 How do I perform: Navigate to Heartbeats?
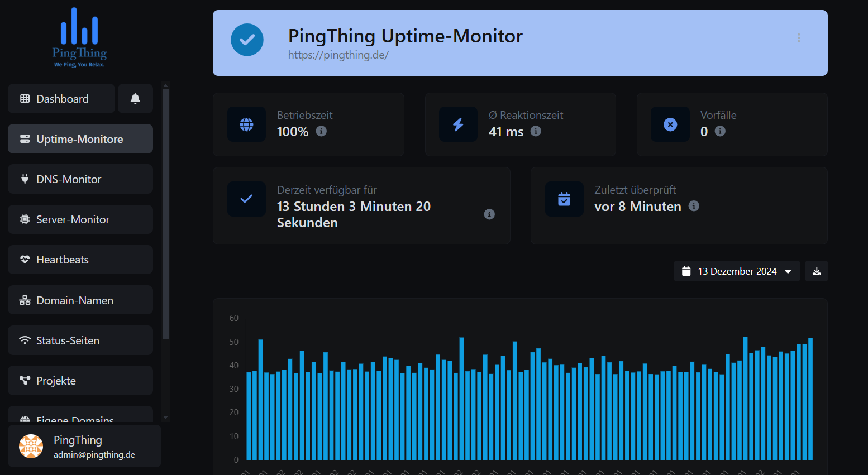(x=80, y=260)
